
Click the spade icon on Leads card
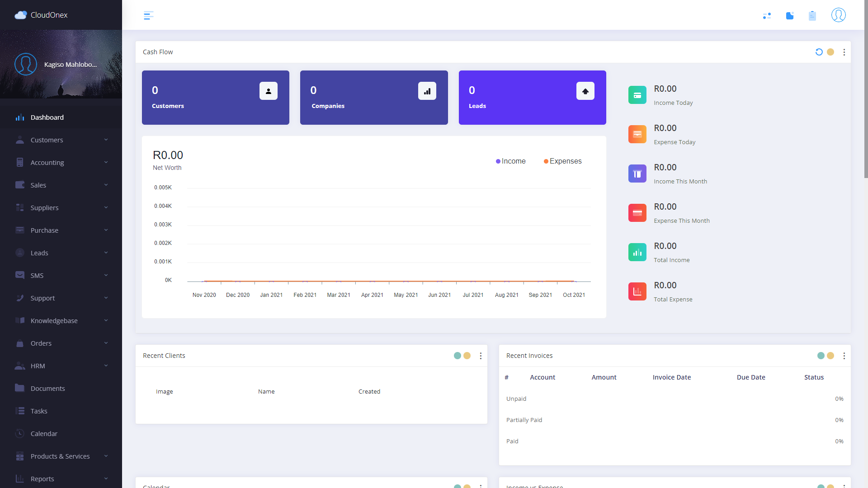(585, 91)
